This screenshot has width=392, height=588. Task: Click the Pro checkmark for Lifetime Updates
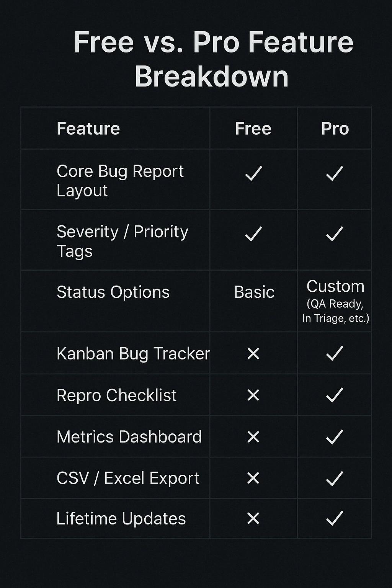pos(335,519)
